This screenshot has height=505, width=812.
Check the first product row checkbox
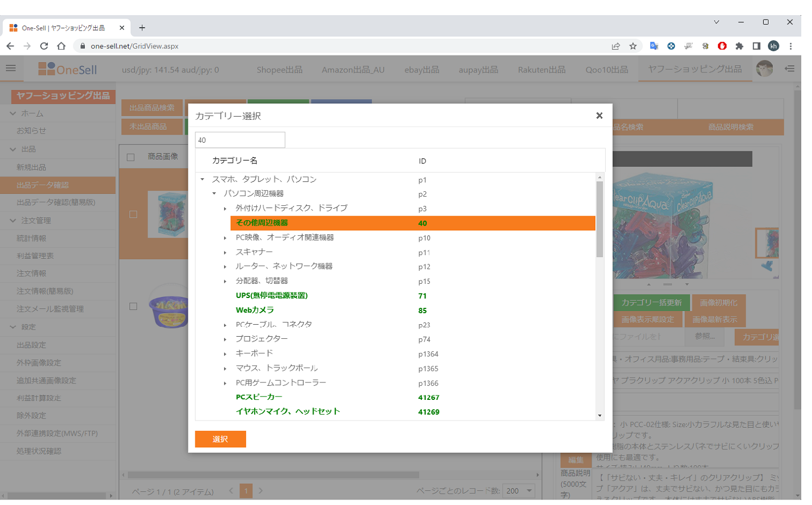133,214
